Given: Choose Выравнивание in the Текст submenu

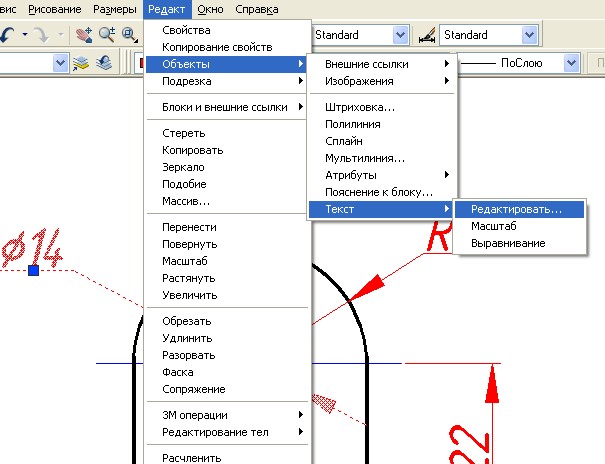Looking at the screenshot, I should click(519, 243).
